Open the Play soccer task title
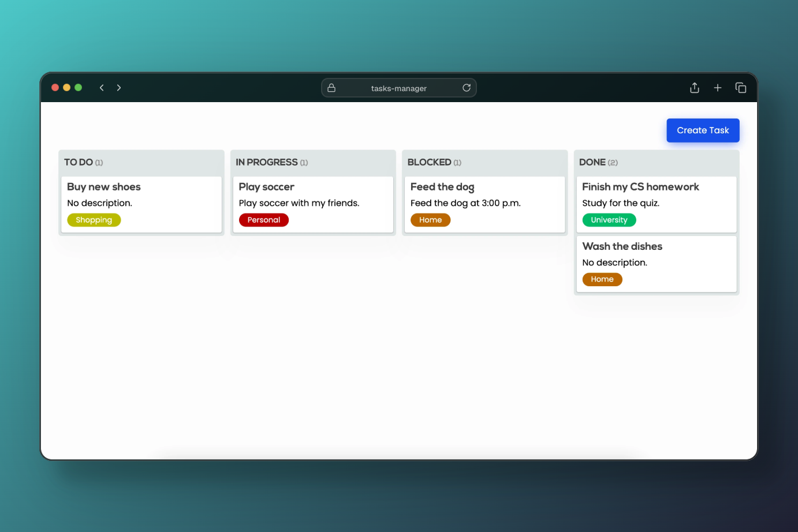 pyautogui.click(x=266, y=187)
